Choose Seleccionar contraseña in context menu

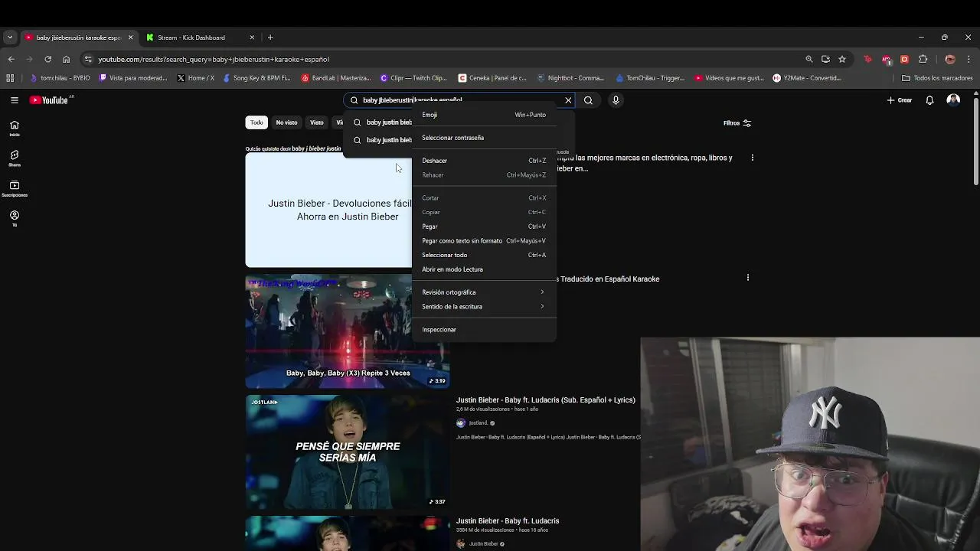pyautogui.click(x=484, y=138)
